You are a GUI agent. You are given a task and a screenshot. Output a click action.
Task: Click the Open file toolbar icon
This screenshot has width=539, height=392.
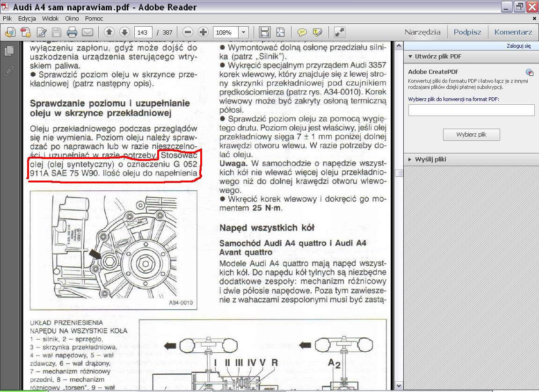coord(10,32)
